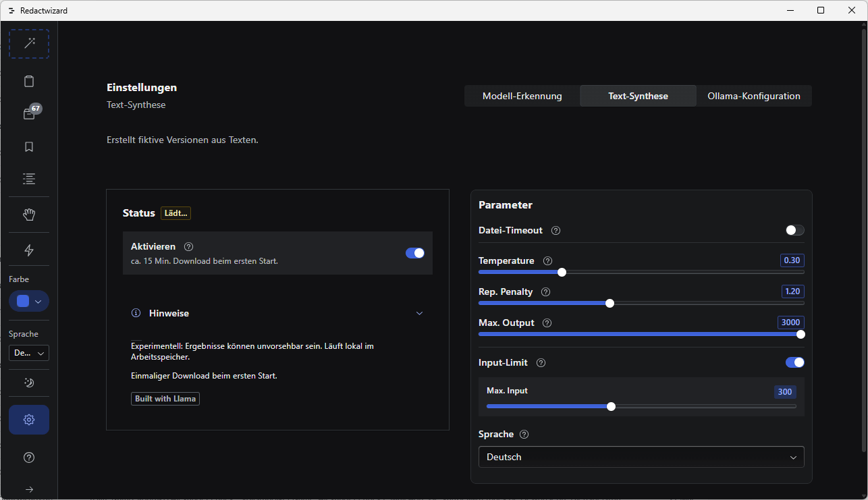Click the Max. Input slider handle

coord(612,406)
